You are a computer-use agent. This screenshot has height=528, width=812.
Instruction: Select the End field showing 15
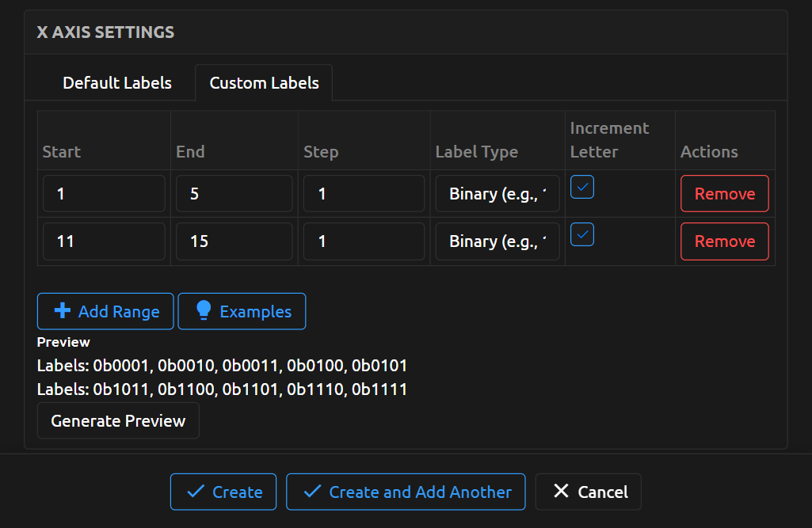click(234, 241)
